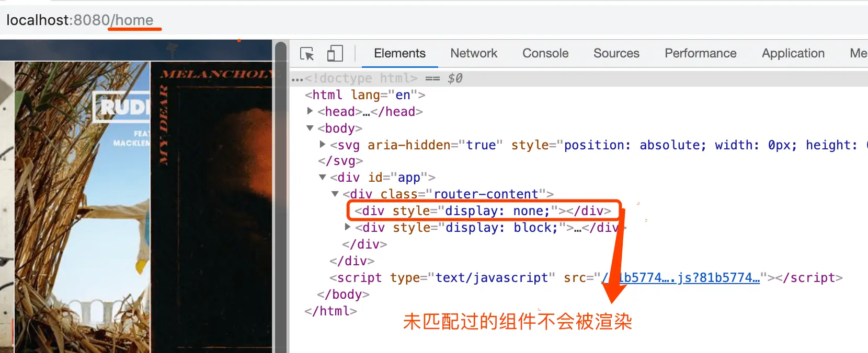Switch to the Network tab
Viewport: 868px width, 353px height.
coord(474,53)
